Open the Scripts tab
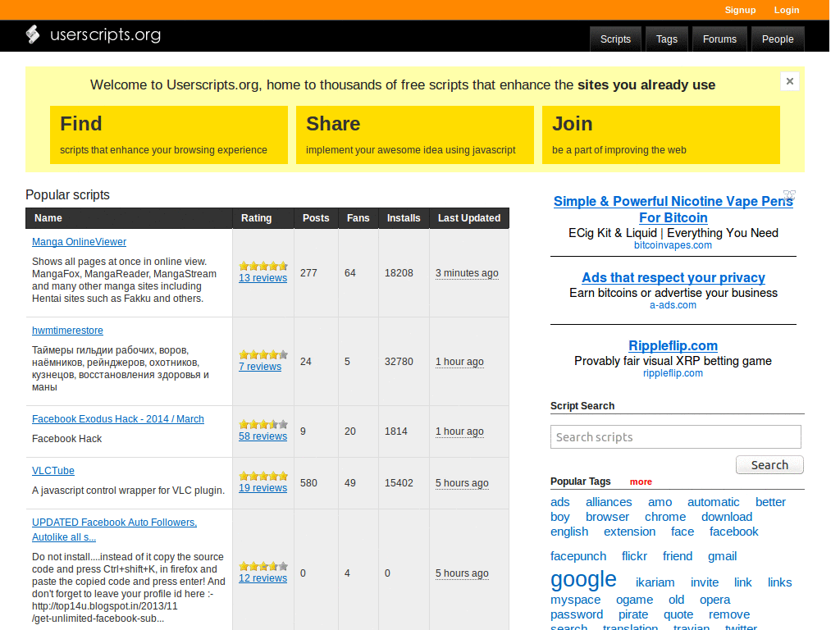Viewport: 840px width, 630px height. 615,39
